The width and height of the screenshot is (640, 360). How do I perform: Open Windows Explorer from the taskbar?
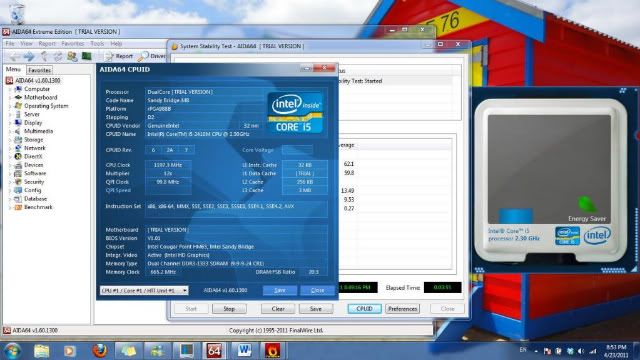(x=41, y=351)
